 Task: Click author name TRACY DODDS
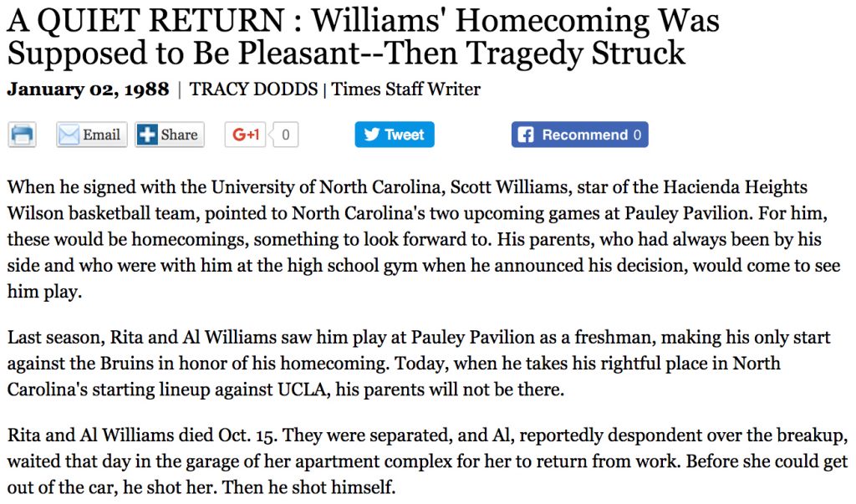pyautogui.click(x=253, y=89)
